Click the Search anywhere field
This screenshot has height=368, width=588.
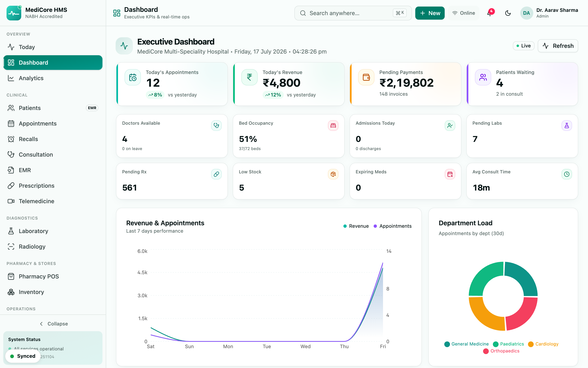[x=353, y=13]
